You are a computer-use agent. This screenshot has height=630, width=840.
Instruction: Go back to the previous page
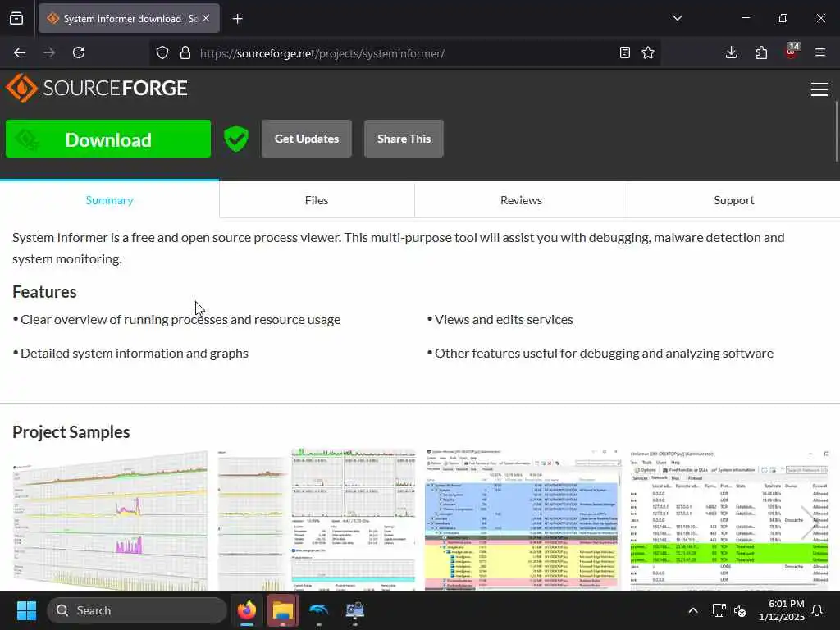click(x=20, y=52)
